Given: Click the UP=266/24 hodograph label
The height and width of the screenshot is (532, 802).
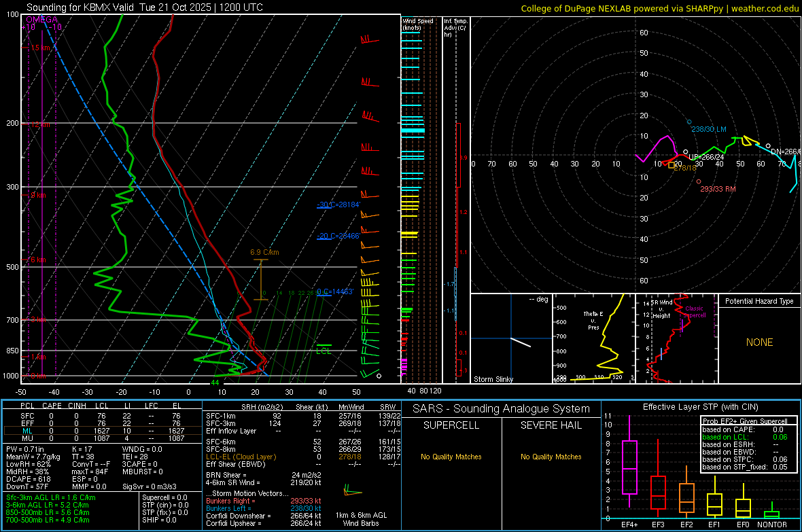Looking at the screenshot, I should click(x=706, y=157).
